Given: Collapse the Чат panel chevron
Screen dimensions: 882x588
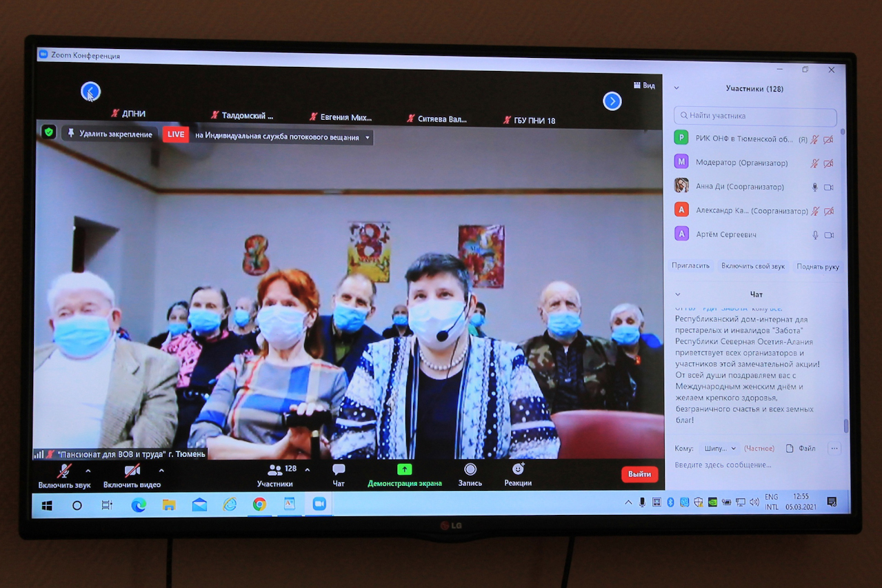Looking at the screenshot, I should [678, 294].
